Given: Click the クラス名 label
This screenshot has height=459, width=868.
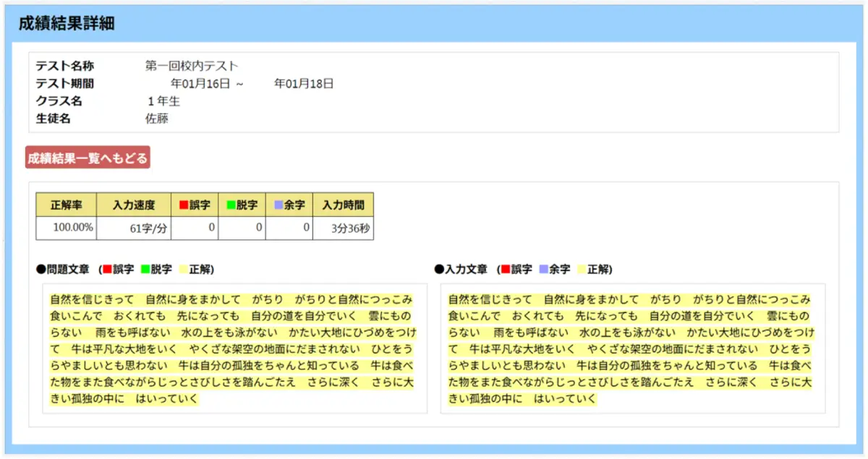Looking at the screenshot, I should 59,101.
